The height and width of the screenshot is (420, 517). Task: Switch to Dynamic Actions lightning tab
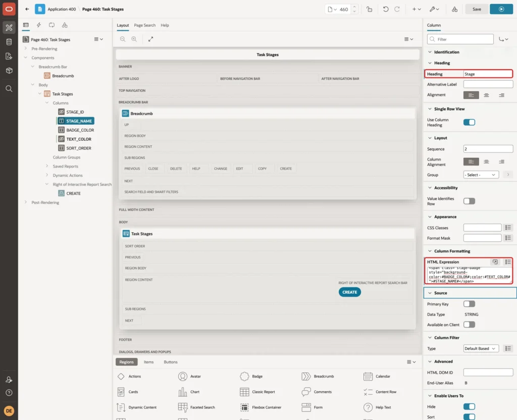[38, 25]
